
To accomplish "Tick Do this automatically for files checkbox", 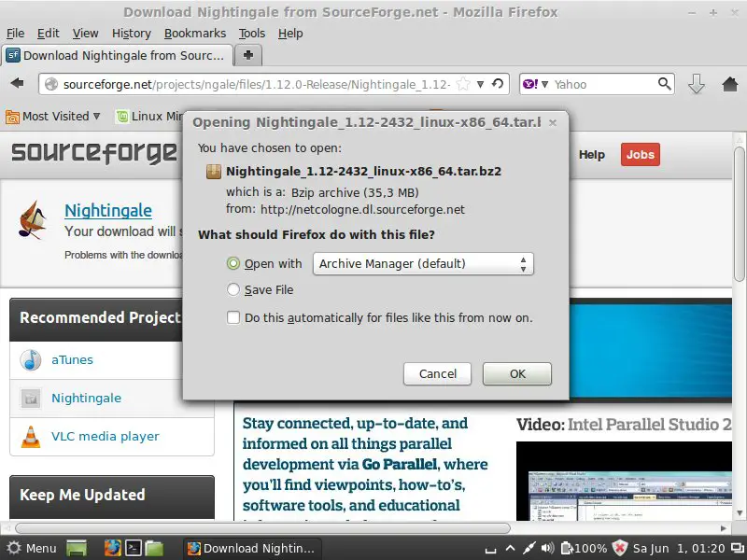I will (233, 317).
